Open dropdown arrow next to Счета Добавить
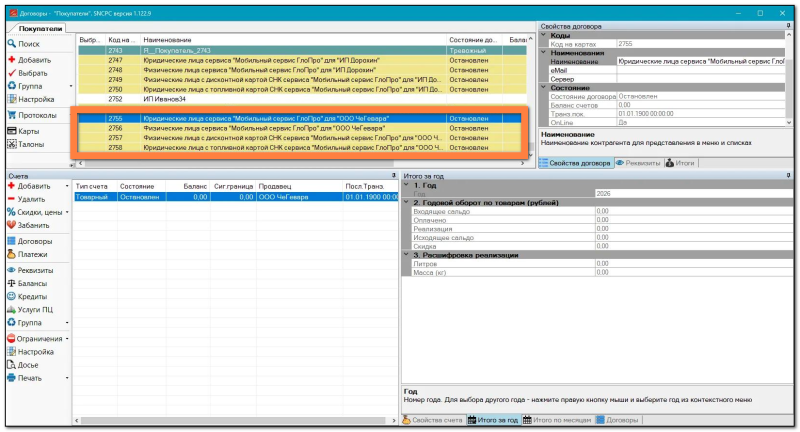The width and height of the screenshot is (800, 432). point(67,186)
